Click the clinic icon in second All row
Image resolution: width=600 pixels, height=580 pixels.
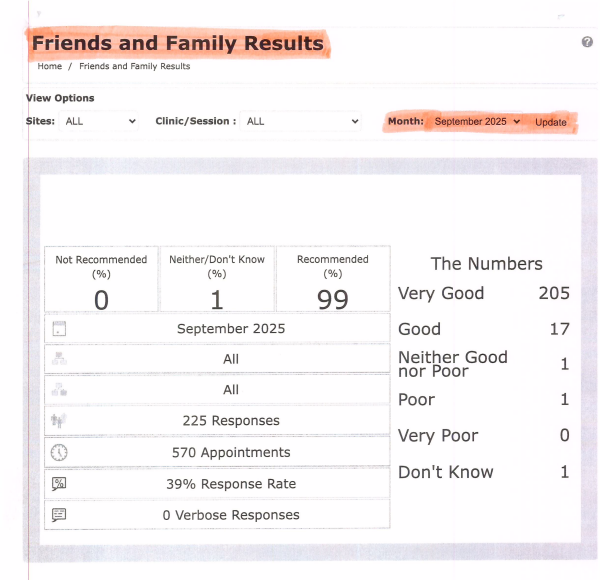tap(59, 391)
